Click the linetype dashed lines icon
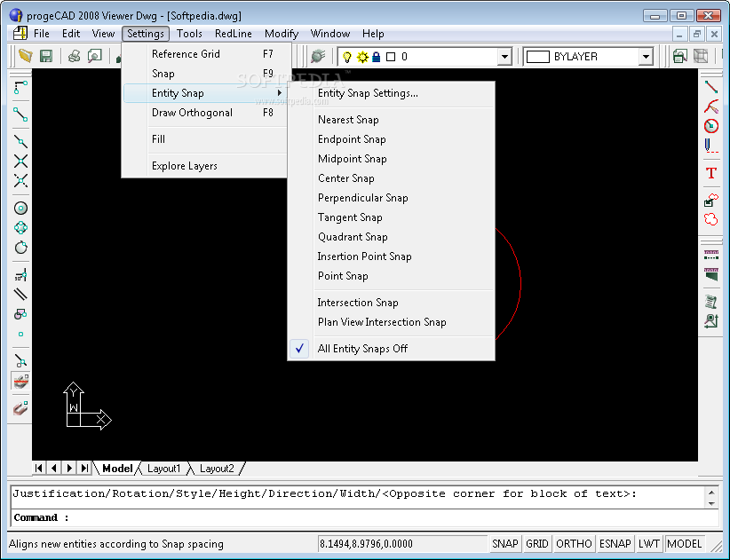This screenshot has width=730, height=560. tap(711, 255)
